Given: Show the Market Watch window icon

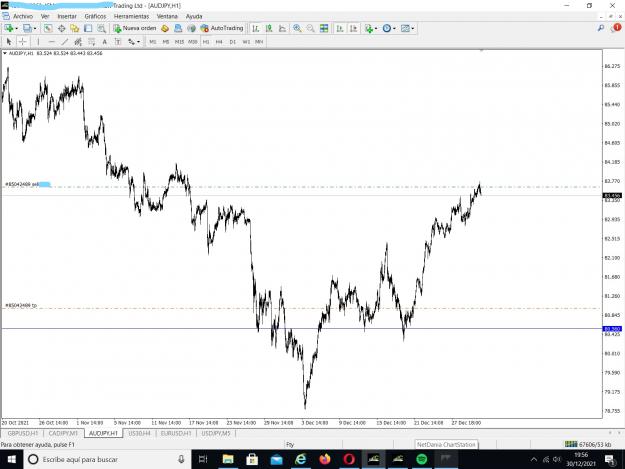Looking at the screenshot, I should 48,28.
